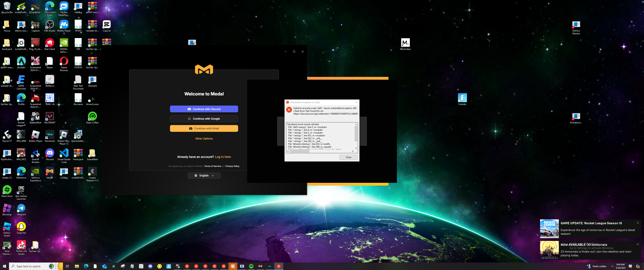Open Other Options link
644x270 pixels.
pos(204,139)
